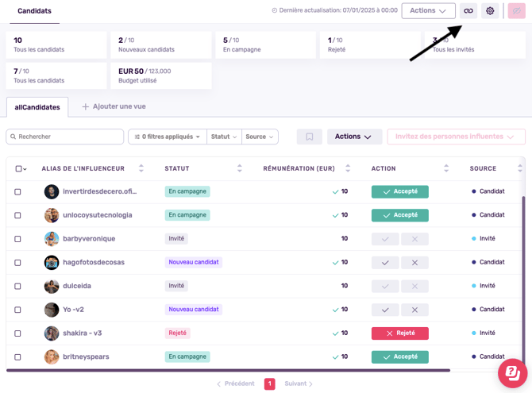The height and width of the screenshot is (393, 532).
Task: Tick the checkbox for barbyveronique
Action: tap(17, 239)
